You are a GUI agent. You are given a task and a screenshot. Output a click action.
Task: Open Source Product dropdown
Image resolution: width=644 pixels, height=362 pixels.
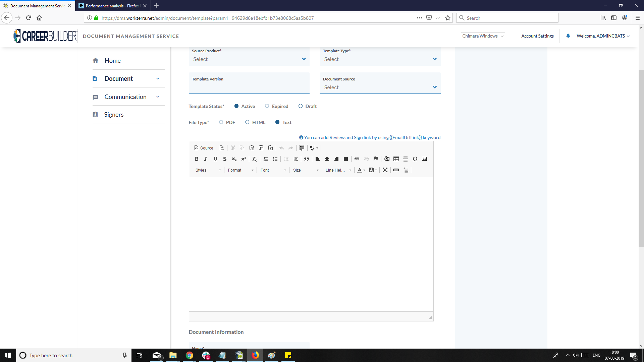[x=249, y=59]
